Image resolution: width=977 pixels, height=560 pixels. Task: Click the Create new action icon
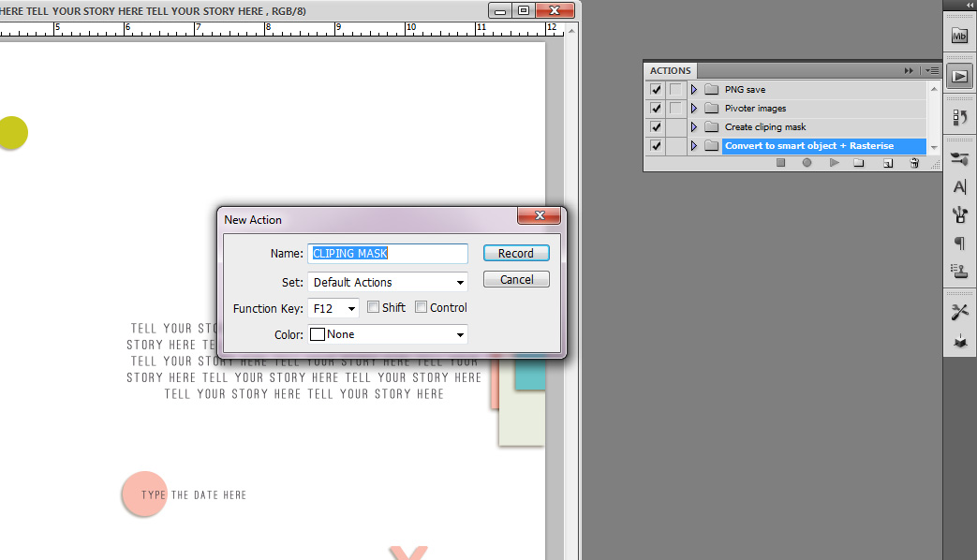(888, 163)
